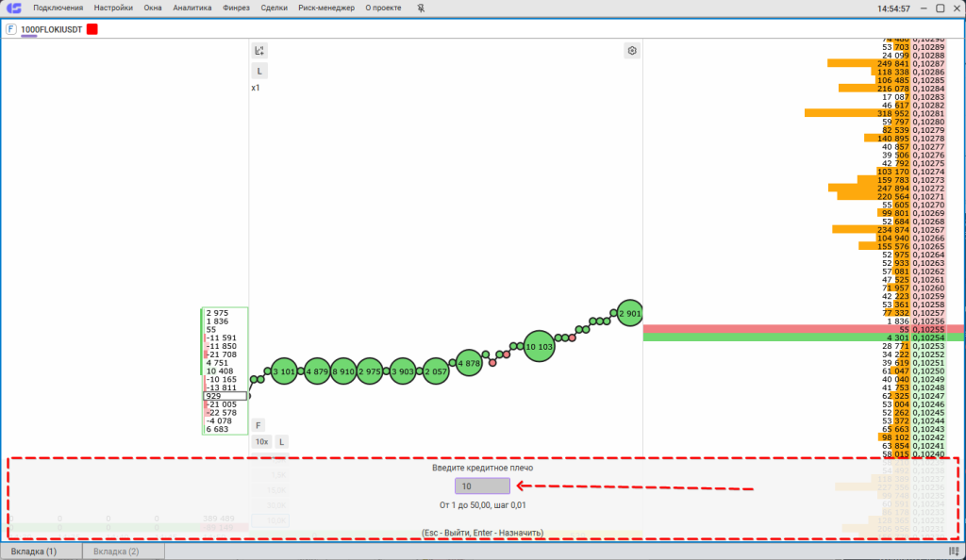966x560 pixels.
Task: Open the 10x leverage selector
Action: coord(261,441)
